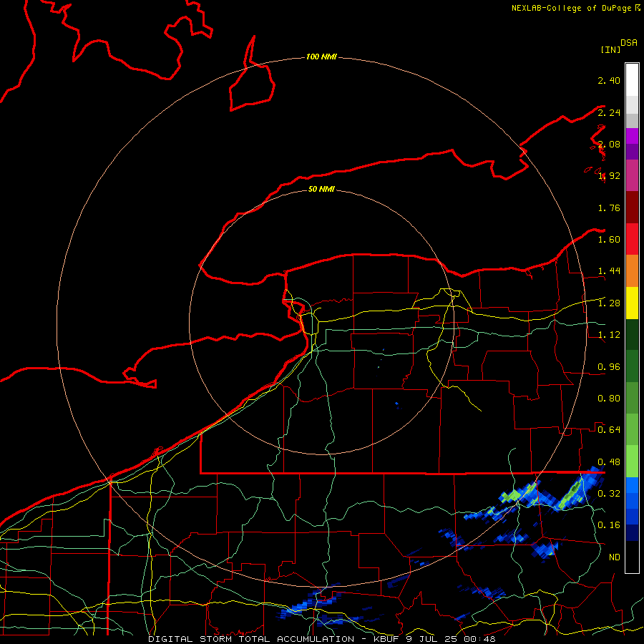
Task: Click the light green swatch near 0.48
Action: 632,462
